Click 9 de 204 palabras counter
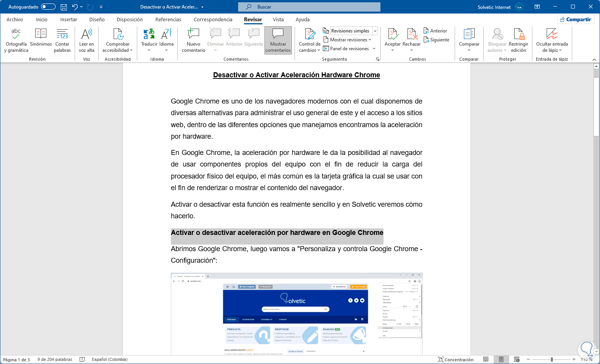Image resolution: width=600 pixels, height=364 pixels. tap(55, 359)
